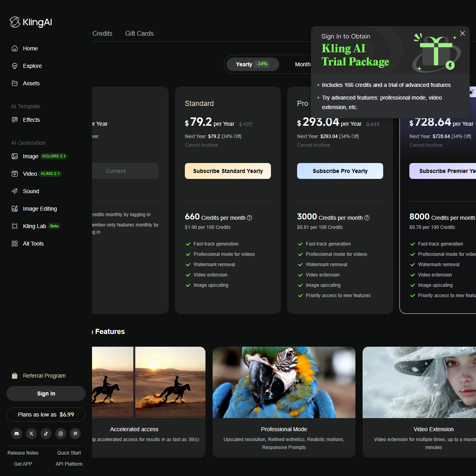
Task: Open the Pinterest social icon
Action: (x=75, y=434)
